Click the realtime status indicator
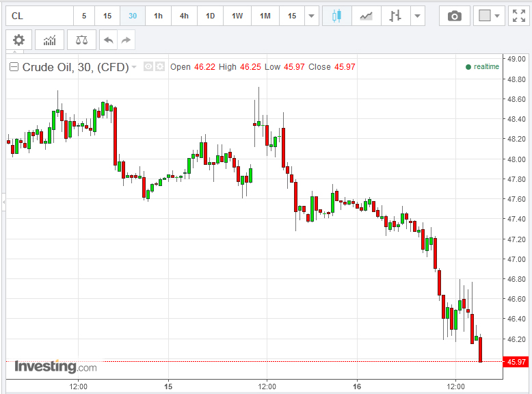 coord(482,67)
